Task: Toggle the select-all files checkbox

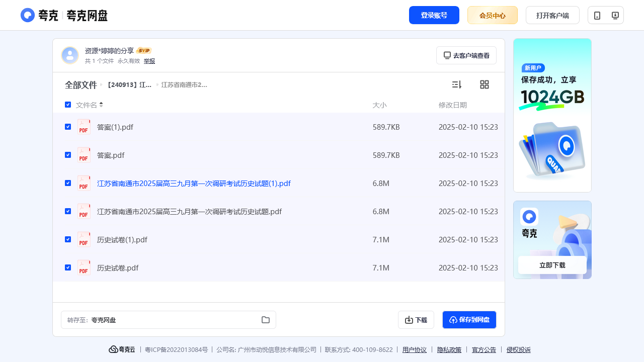Action: click(68, 105)
